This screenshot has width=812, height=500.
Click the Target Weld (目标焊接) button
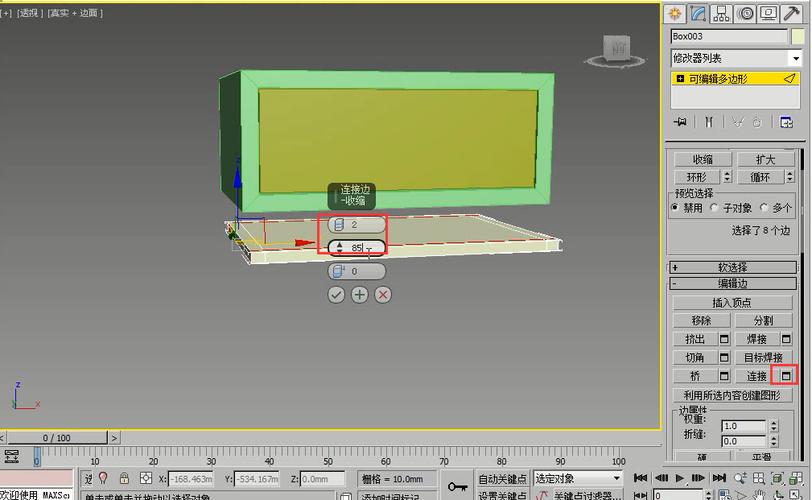pyautogui.click(x=763, y=358)
